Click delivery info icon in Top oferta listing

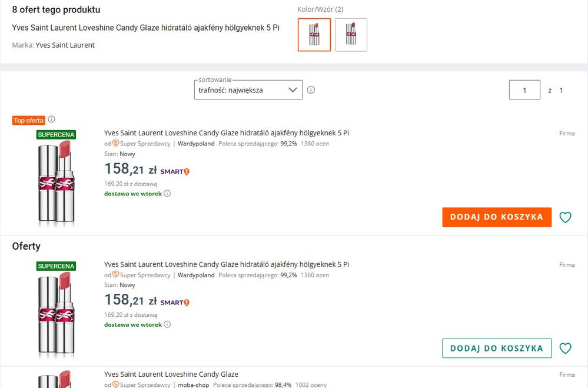(167, 193)
